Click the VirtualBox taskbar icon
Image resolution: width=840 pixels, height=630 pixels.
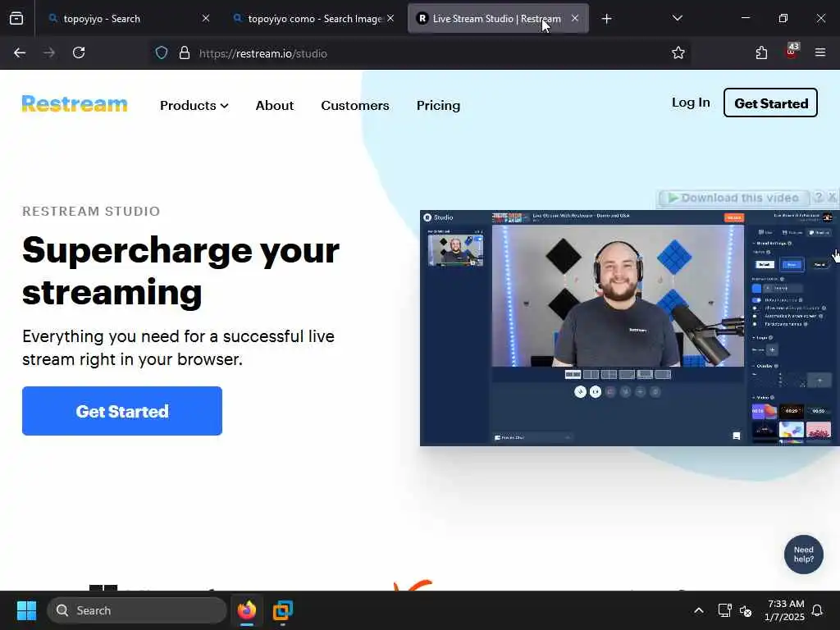(283, 610)
